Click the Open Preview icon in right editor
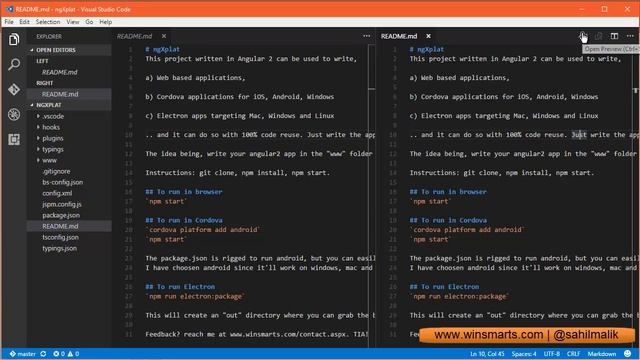640x360 pixels. pos(583,36)
